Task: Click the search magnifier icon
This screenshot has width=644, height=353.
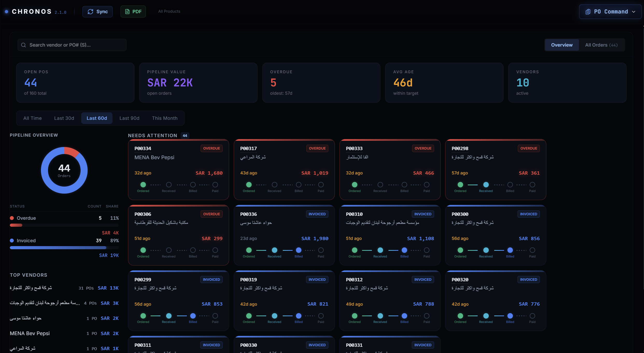Action: pos(24,45)
